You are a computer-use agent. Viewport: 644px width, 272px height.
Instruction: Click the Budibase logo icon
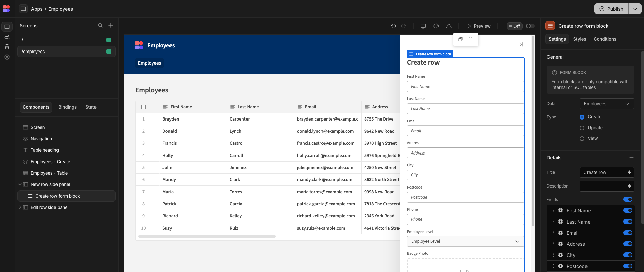point(7,9)
